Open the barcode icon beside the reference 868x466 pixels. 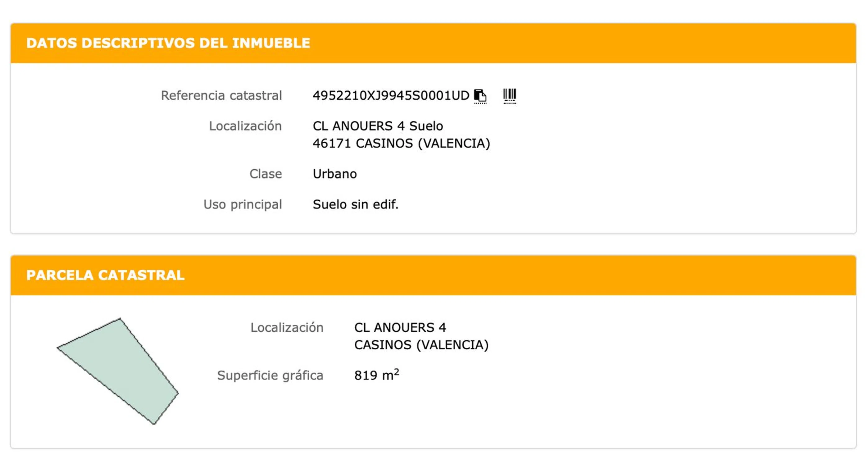point(510,96)
